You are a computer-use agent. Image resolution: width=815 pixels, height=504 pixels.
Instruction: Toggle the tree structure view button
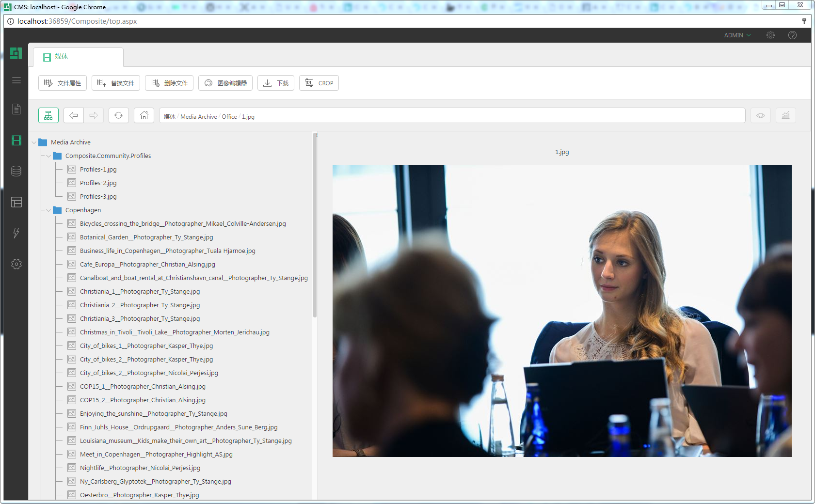click(48, 115)
